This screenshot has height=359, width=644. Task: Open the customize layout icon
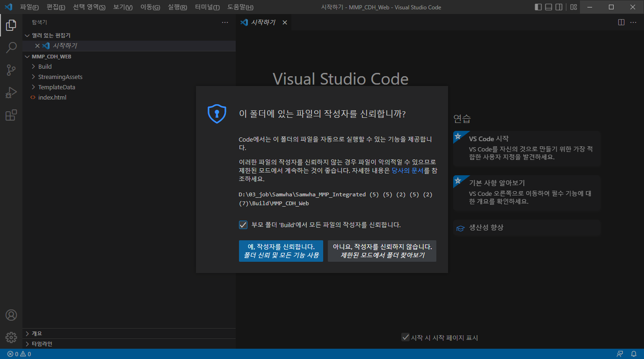(573, 7)
